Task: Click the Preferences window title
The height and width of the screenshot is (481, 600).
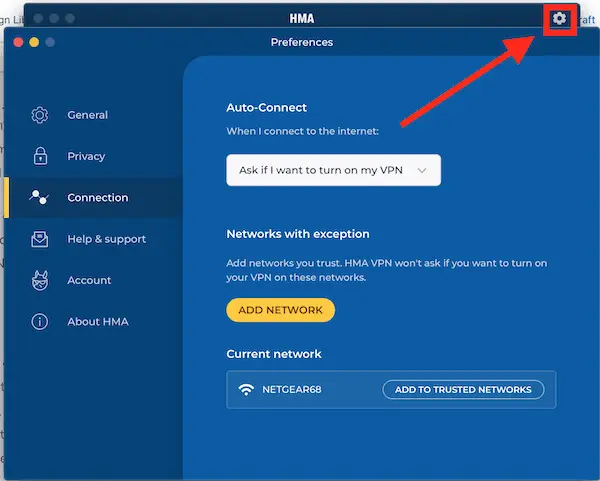Action: [x=302, y=42]
